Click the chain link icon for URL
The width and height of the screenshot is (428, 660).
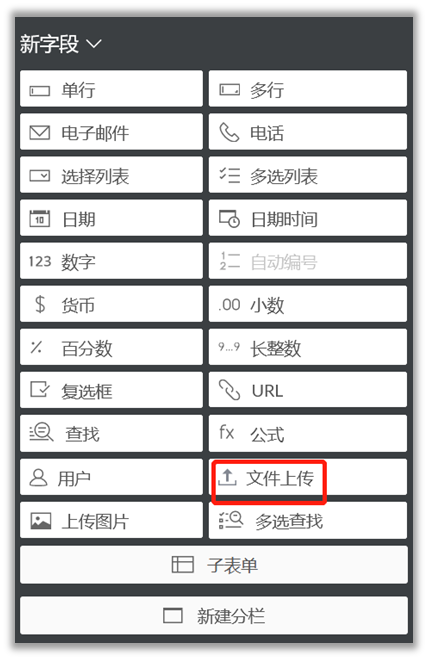pyautogui.click(x=229, y=389)
